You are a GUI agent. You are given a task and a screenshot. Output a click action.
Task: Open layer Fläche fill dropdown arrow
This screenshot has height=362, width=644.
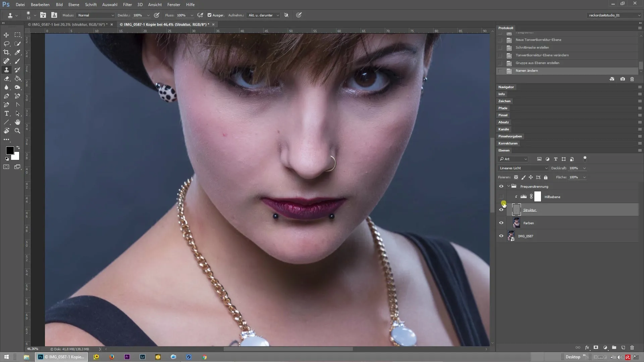(x=584, y=177)
